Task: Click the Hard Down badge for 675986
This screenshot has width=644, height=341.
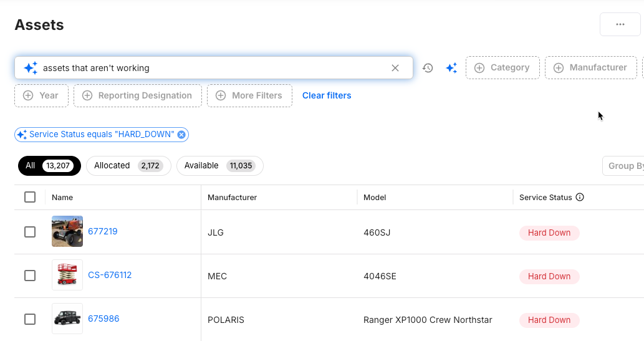Action: [x=549, y=320]
